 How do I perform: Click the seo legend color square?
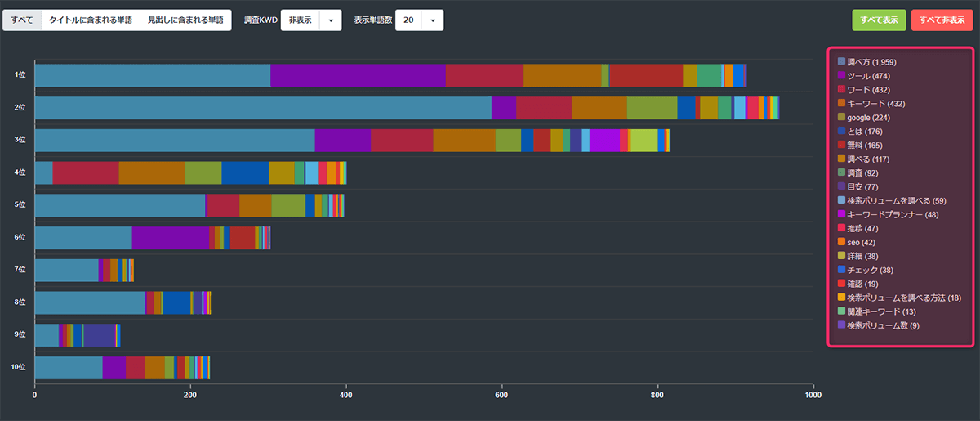841,243
